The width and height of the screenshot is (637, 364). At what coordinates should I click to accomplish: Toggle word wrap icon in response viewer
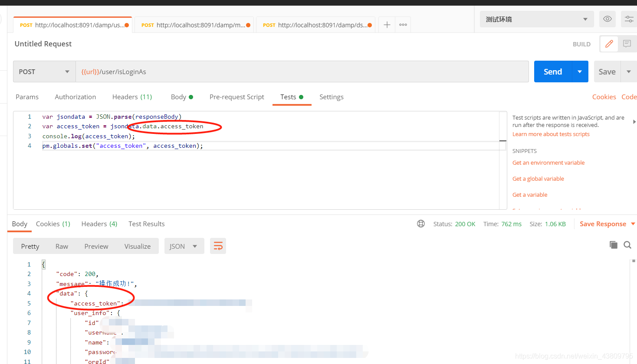pyautogui.click(x=218, y=246)
